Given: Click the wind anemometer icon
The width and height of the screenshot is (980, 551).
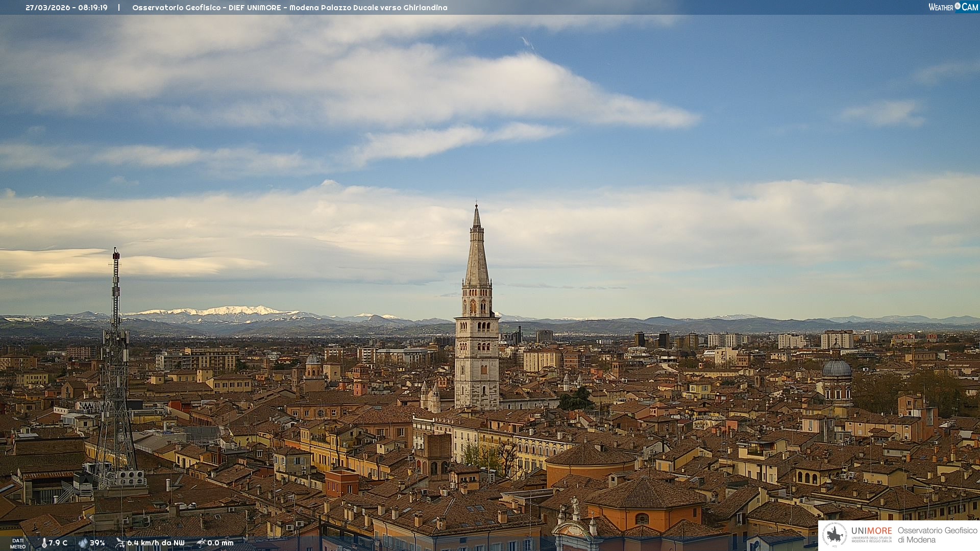Looking at the screenshot, I should 120,543.
